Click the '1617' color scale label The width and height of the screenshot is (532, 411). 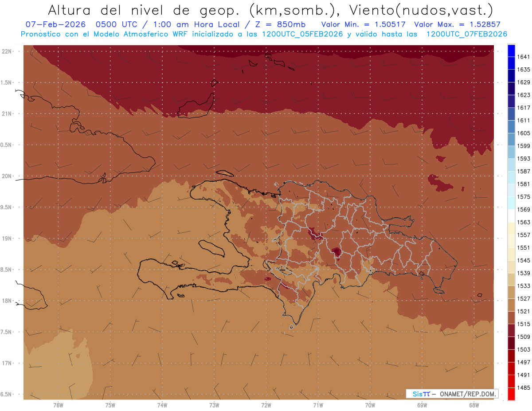[x=524, y=108]
